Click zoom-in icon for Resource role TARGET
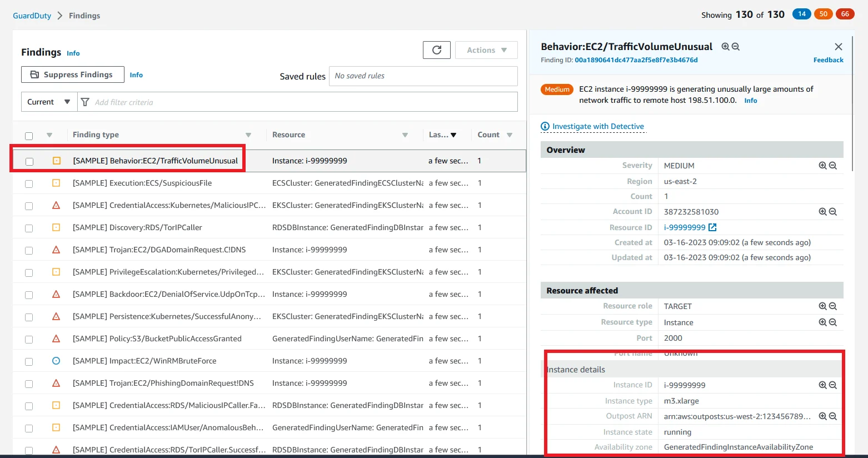 pos(822,306)
